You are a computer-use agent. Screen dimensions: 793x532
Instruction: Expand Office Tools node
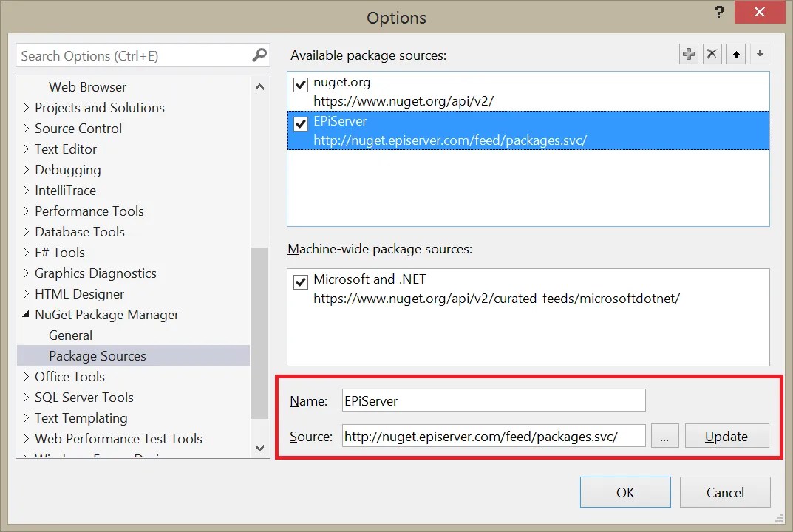click(x=26, y=377)
